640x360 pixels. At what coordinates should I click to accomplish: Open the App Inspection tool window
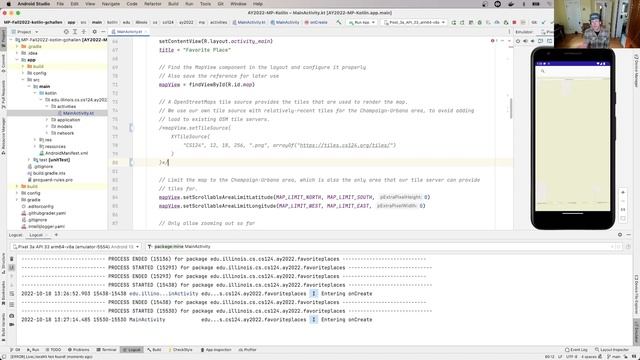[216, 350]
